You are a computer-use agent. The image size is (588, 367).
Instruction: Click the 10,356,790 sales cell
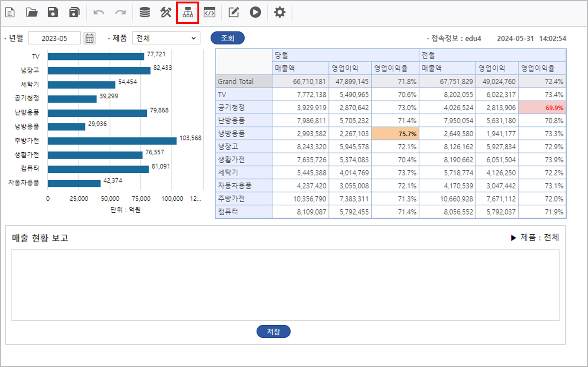tap(301, 199)
